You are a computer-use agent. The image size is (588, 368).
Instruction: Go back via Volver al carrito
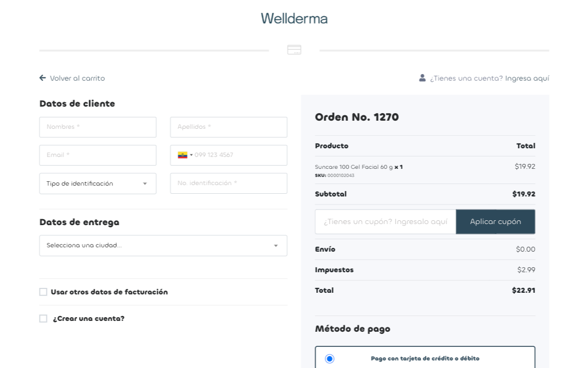pos(77,78)
